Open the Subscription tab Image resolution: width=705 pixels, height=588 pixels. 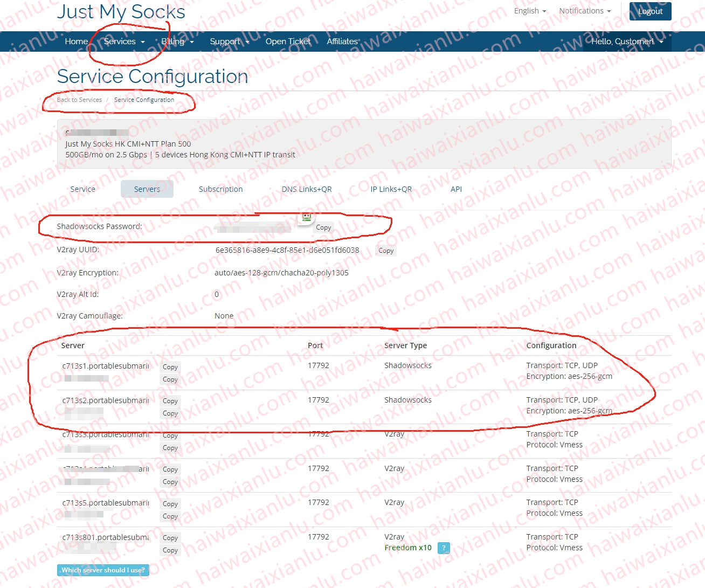click(x=220, y=189)
